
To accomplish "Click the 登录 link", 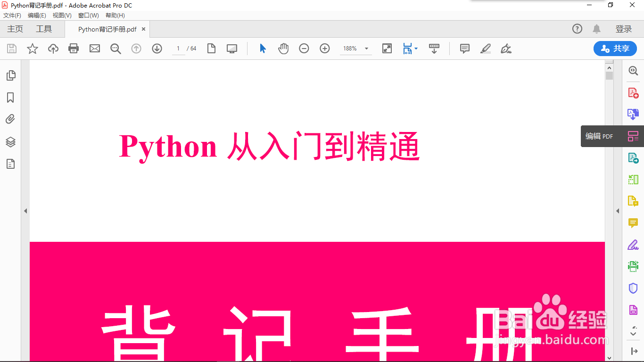I will (624, 29).
